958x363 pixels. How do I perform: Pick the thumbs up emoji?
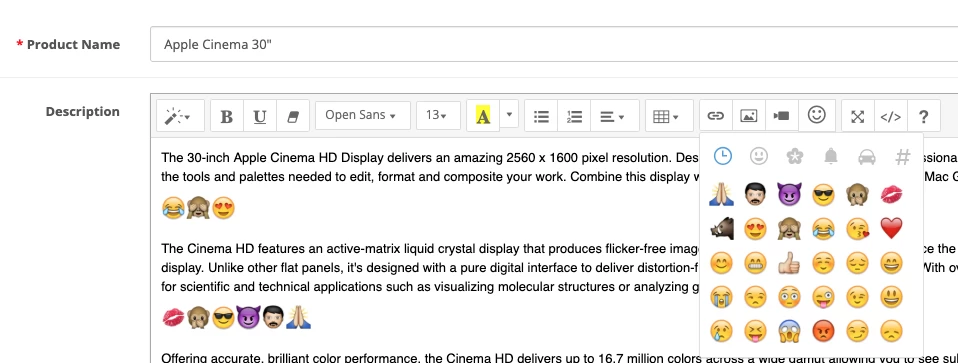pos(789,263)
